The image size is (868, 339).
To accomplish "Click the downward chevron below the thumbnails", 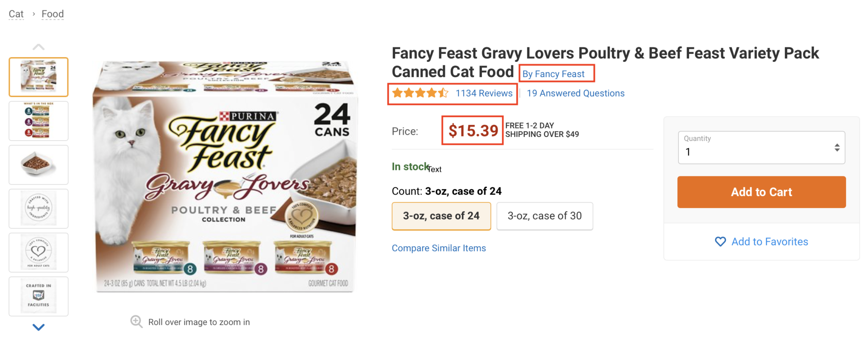I will click(39, 327).
